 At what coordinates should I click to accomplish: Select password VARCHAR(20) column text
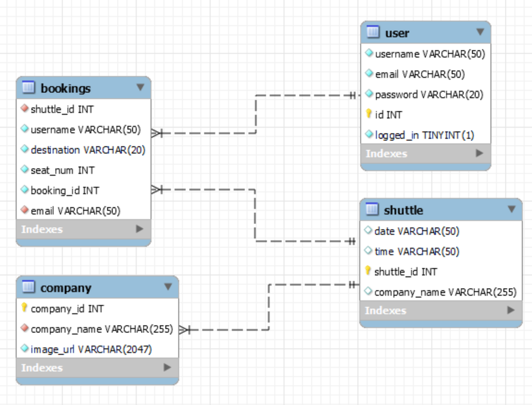429,95
